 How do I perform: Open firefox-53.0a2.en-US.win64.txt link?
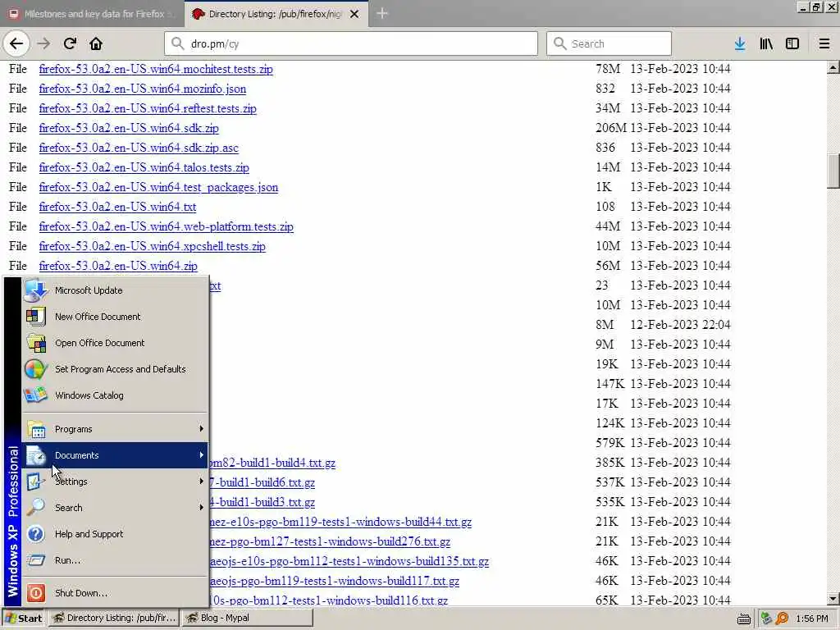pyautogui.click(x=118, y=207)
